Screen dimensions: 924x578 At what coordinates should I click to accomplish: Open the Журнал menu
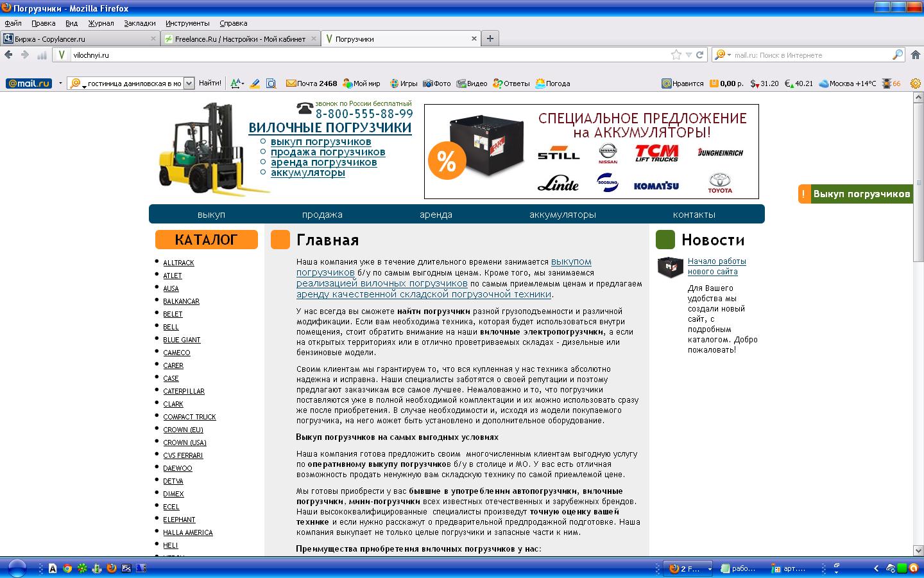pyautogui.click(x=101, y=23)
